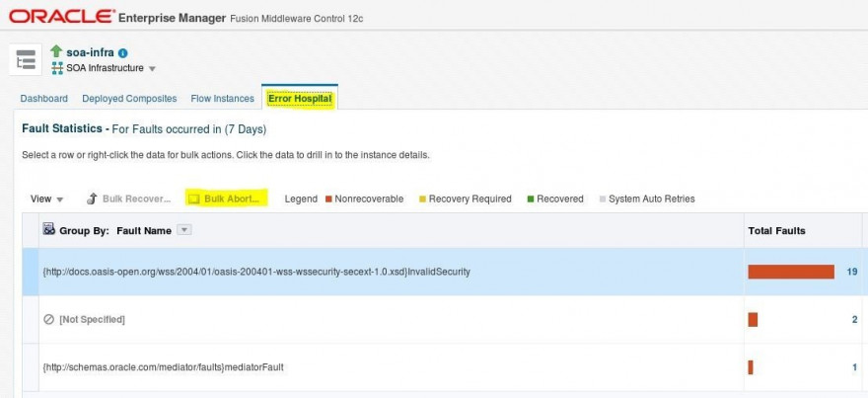Image resolution: width=868 pixels, height=398 pixels.
Task: Click the SOA Infrastructure hierarchy icon
Action: click(57, 68)
